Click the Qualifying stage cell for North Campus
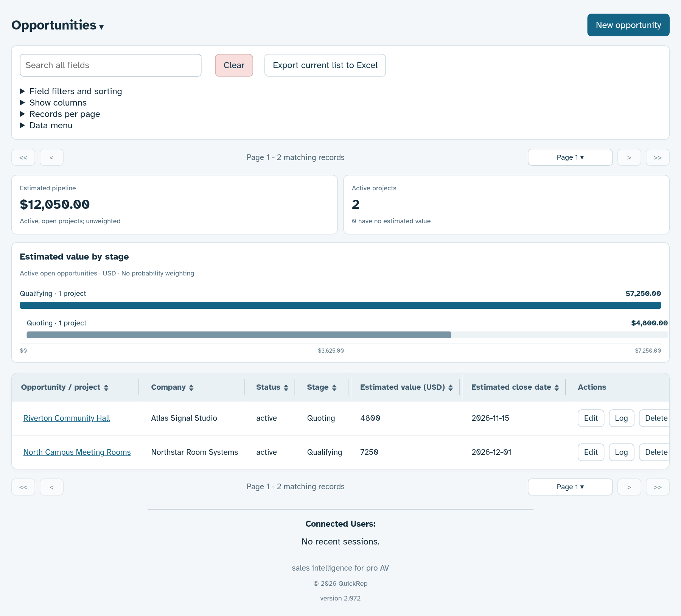 pyautogui.click(x=324, y=452)
